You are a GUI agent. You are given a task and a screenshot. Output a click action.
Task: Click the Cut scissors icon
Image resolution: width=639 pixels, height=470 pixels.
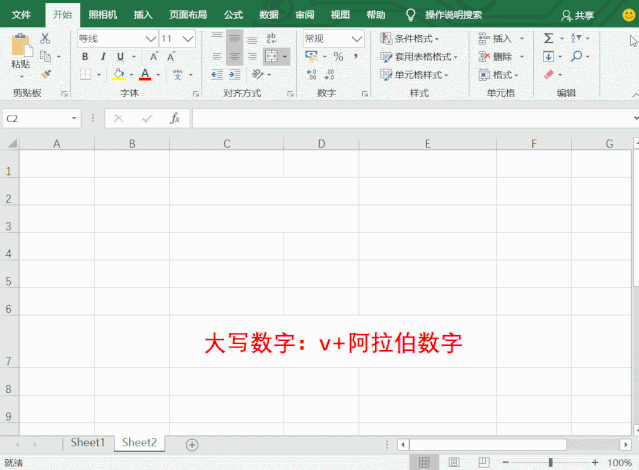point(45,38)
